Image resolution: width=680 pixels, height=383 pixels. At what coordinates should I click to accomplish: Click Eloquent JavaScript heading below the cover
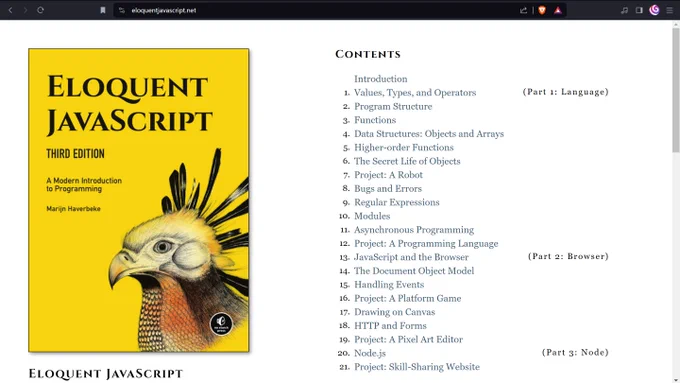point(106,373)
